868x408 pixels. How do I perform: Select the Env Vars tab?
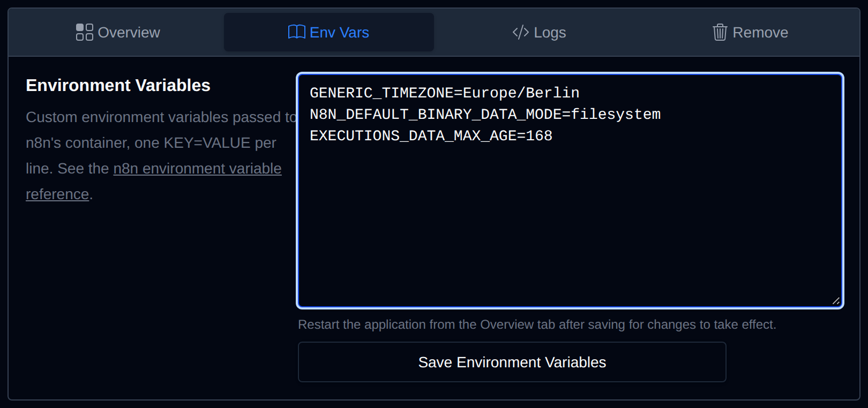click(x=328, y=32)
